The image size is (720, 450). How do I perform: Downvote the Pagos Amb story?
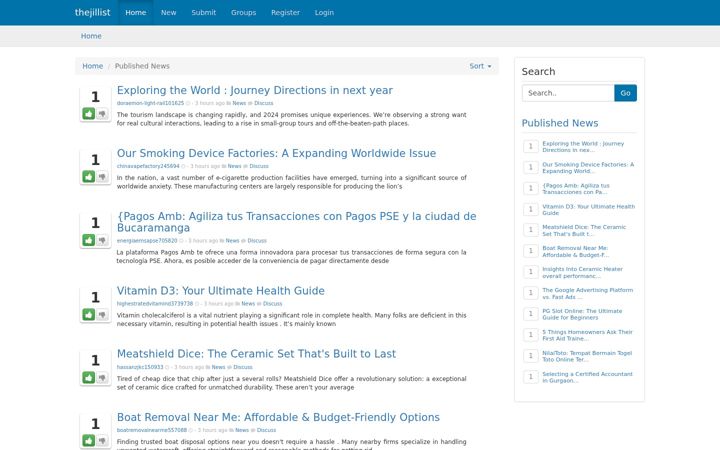pos(102,240)
